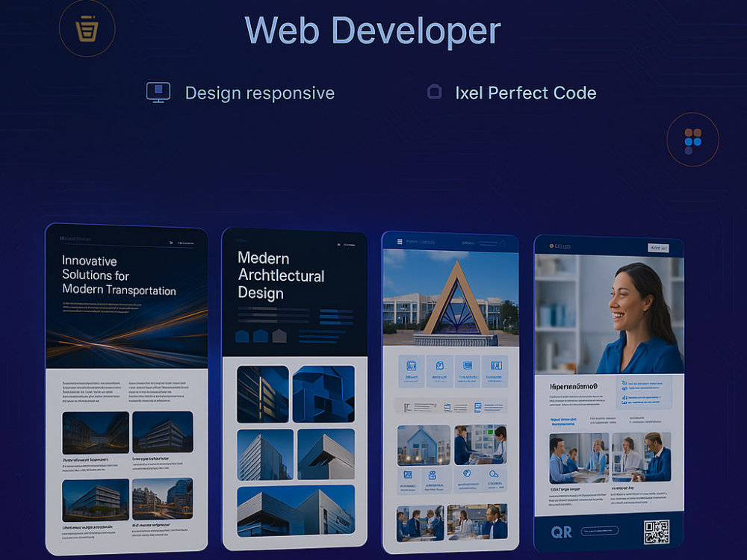Click the white button in the woman mockup header
This screenshot has height=560, width=747.
[658, 248]
